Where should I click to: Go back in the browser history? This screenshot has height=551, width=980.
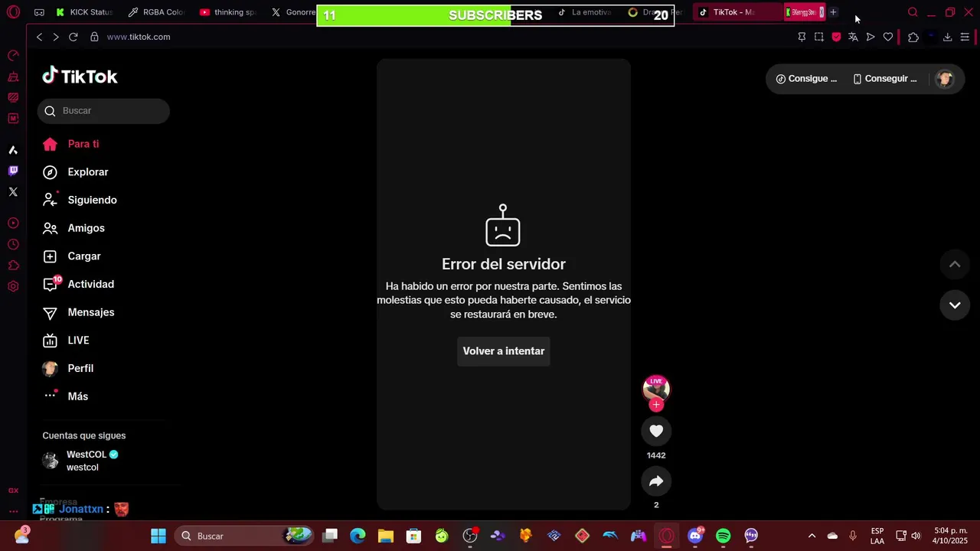(x=40, y=37)
